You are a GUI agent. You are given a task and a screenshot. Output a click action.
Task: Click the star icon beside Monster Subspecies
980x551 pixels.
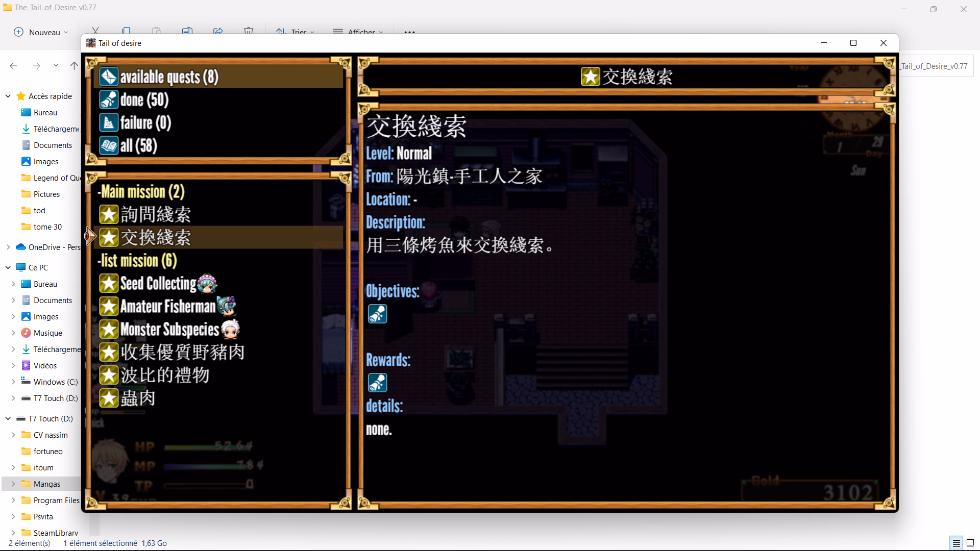coord(109,330)
